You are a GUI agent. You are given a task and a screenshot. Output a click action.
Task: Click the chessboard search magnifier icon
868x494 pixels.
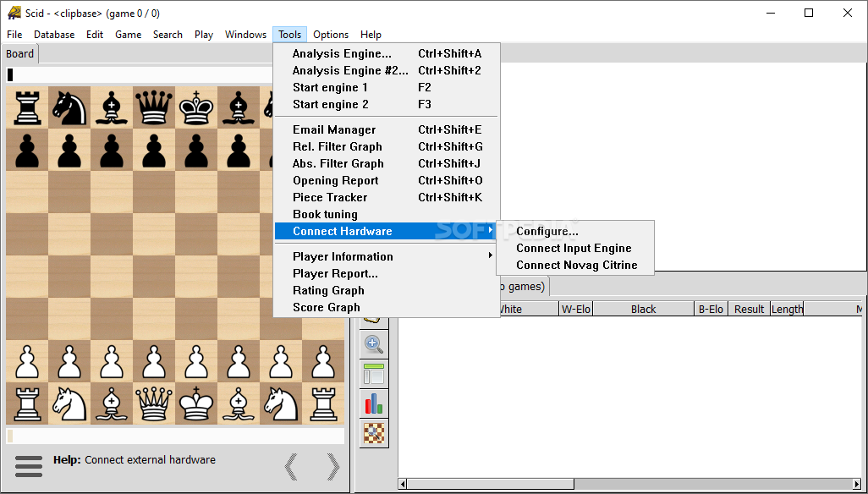point(374,432)
